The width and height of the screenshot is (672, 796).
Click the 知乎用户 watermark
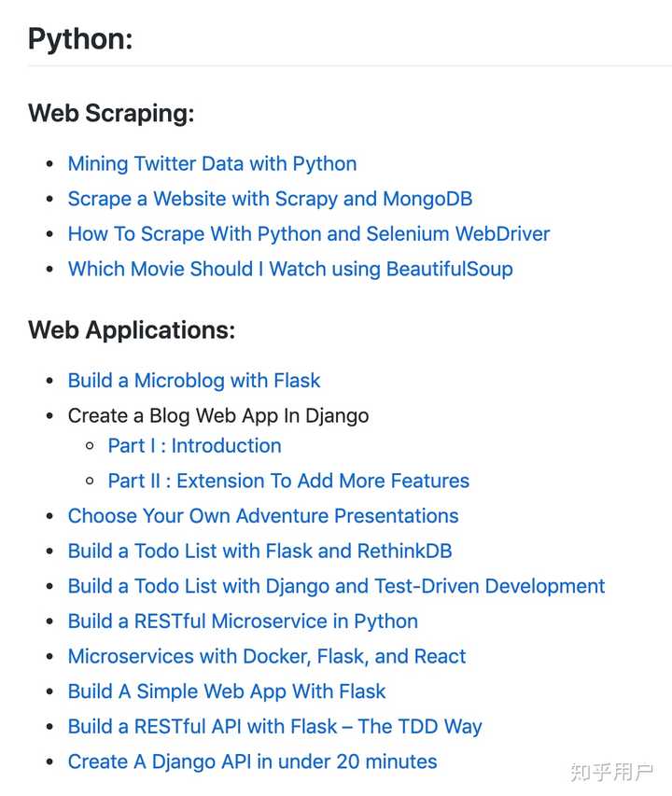pos(611,772)
